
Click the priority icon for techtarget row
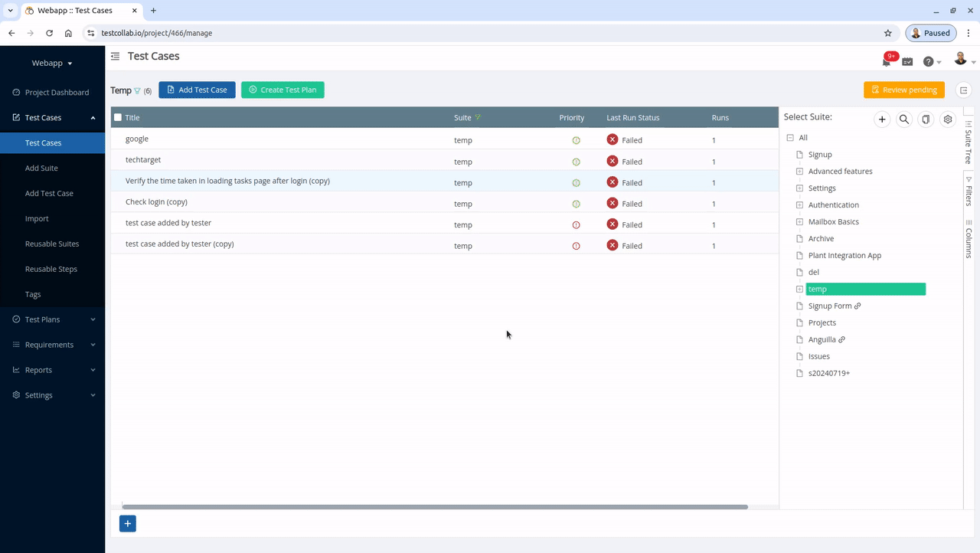[x=577, y=162]
